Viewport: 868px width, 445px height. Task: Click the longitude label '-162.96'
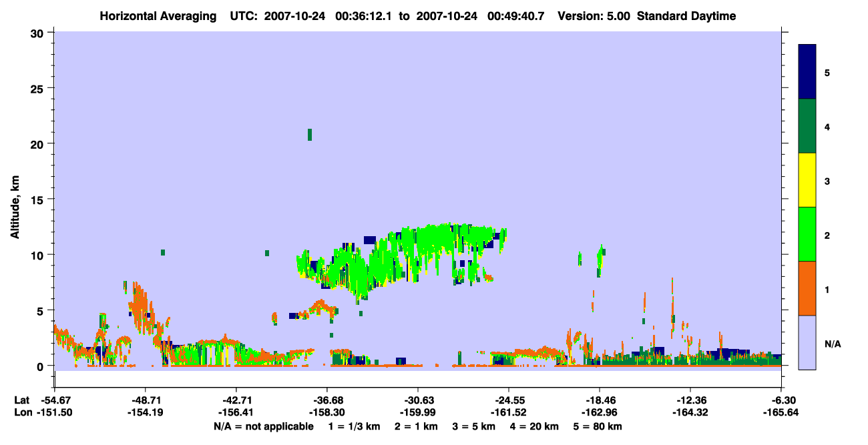point(600,412)
